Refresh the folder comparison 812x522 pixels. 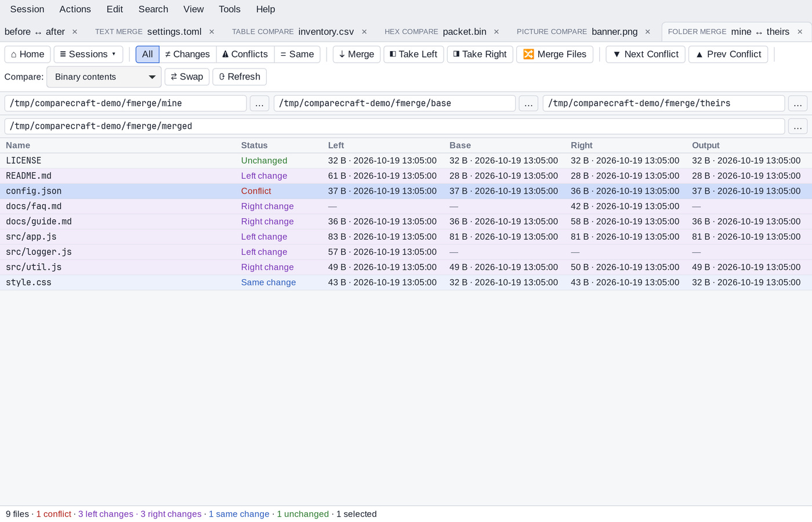coord(240,77)
